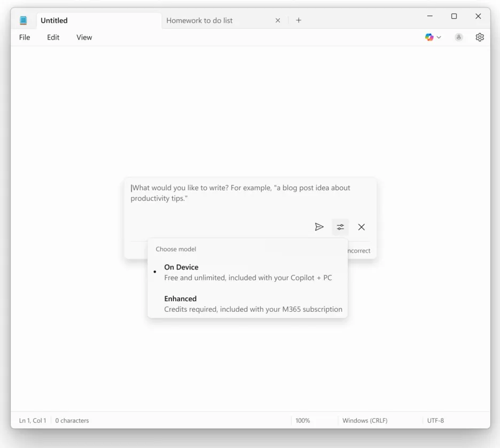Open Notepad settings with the gear icon
500x448 pixels.
[x=479, y=37]
